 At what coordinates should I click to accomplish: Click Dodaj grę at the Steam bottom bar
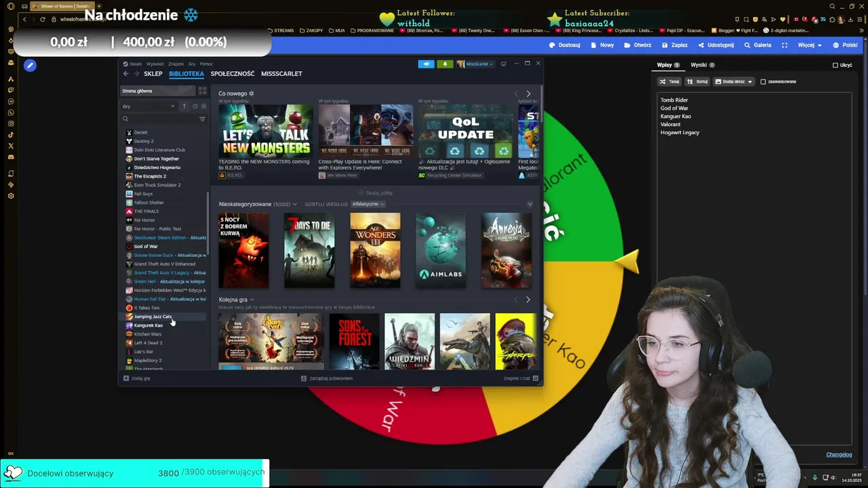pyautogui.click(x=137, y=378)
